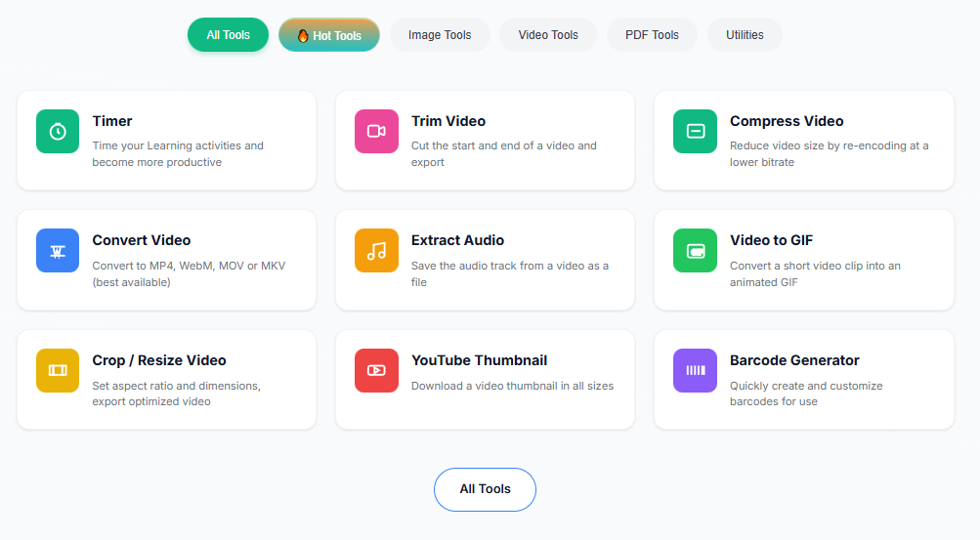
Task: Click "Reduce video size by re-encoding" description
Action: tap(830, 153)
